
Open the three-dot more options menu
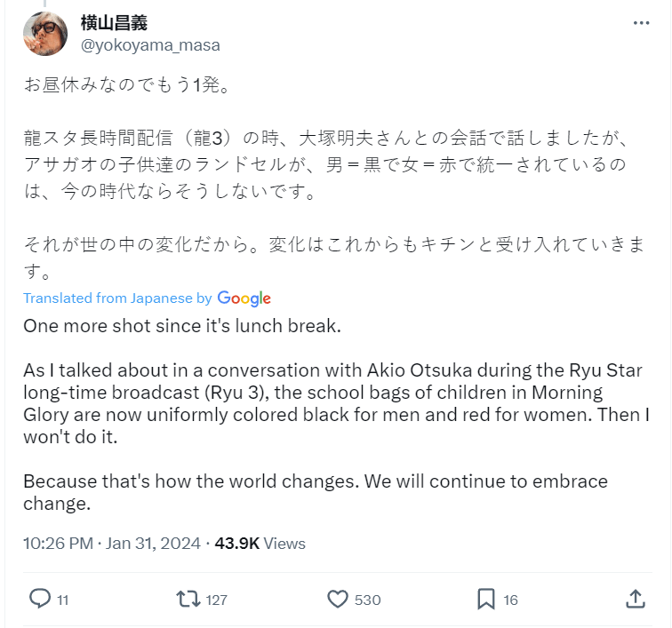click(641, 24)
